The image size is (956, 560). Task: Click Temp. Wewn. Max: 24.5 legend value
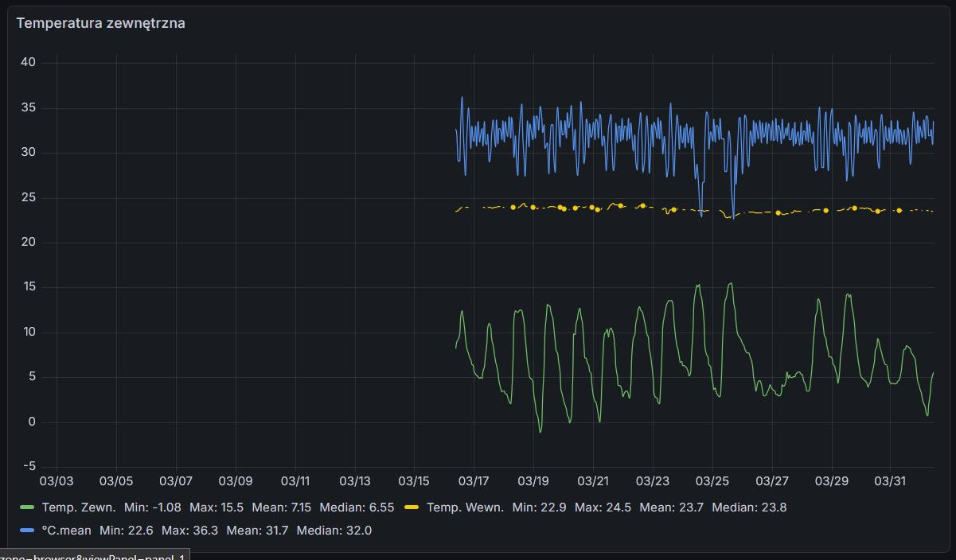[x=603, y=507]
